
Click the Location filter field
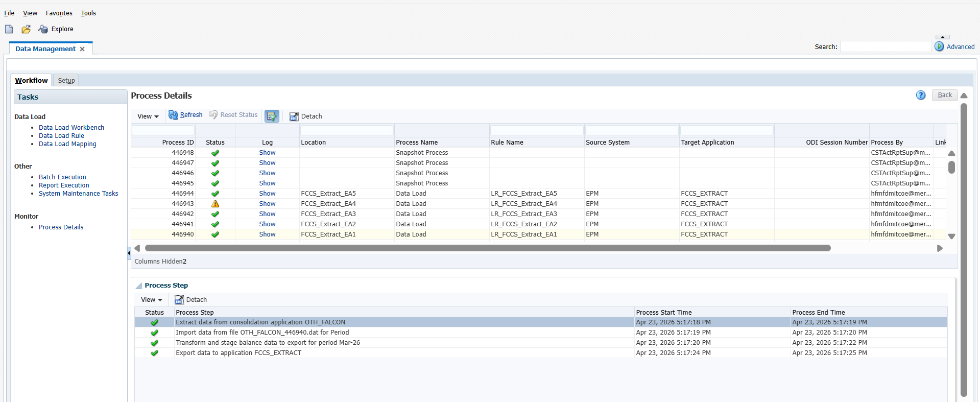[x=347, y=130]
